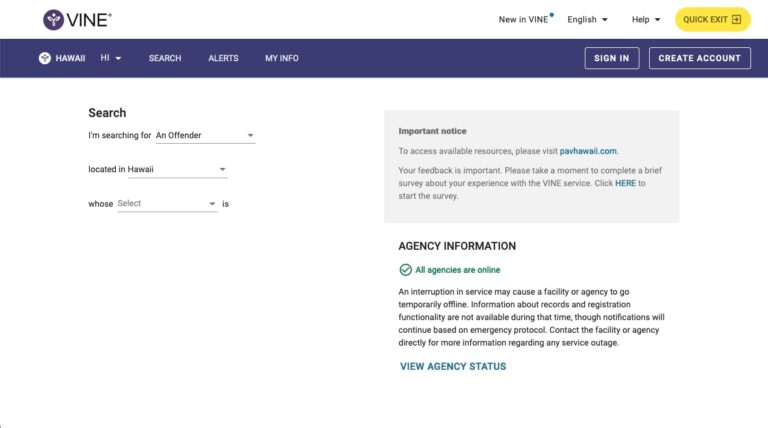Expand the located in Hawaii dropdown

158,170
